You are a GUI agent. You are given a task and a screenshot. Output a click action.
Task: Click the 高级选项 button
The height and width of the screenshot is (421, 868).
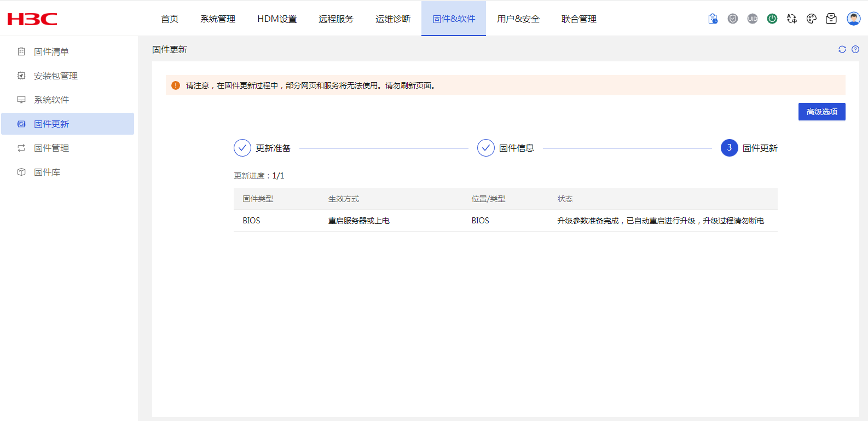(822, 112)
